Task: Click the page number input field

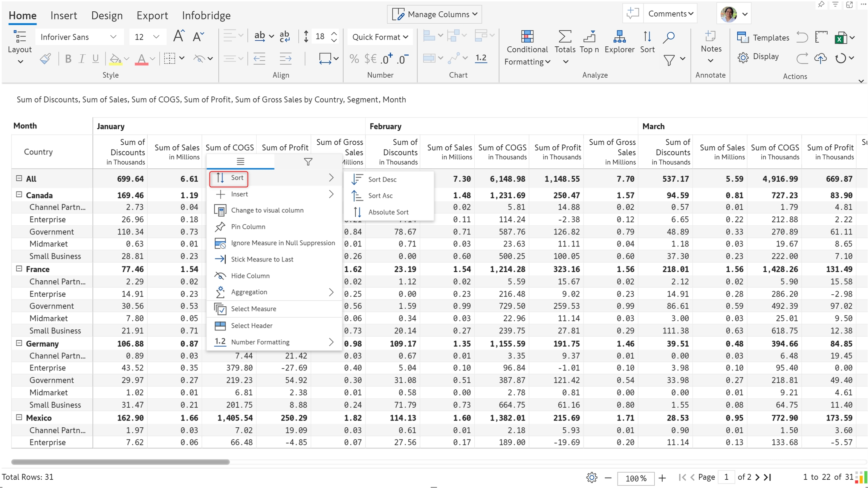Action: pos(726,477)
